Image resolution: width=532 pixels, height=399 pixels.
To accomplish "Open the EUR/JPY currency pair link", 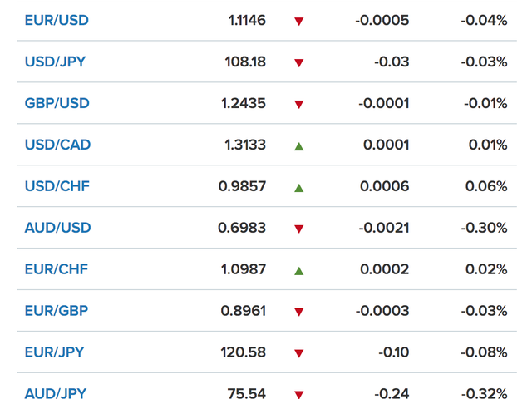I will tap(55, 352).
